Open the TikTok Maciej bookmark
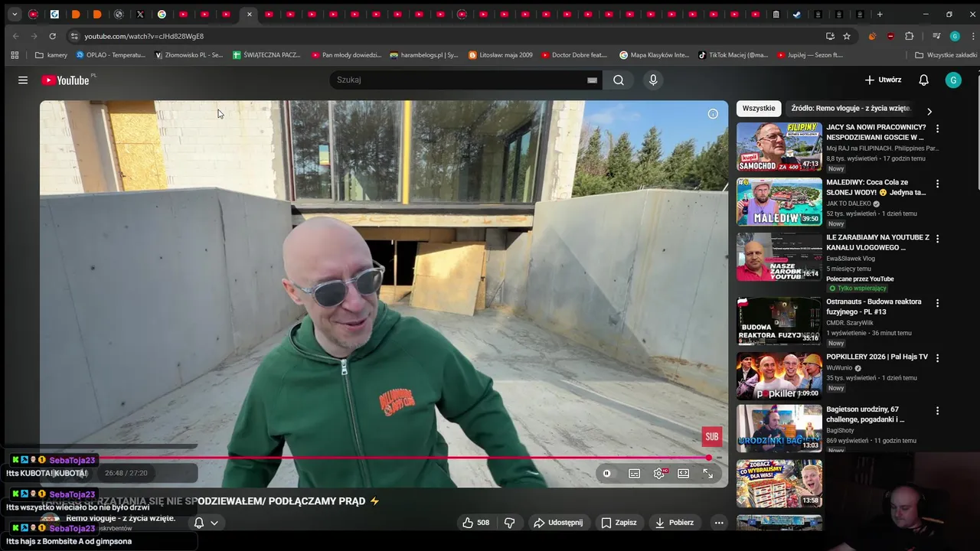Screen dimensions: 980x551 click(x=733, y=55)
